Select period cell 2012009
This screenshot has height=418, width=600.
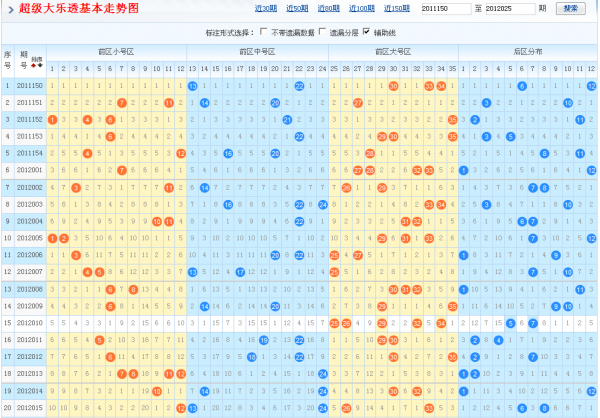click(x=30, y=306)
